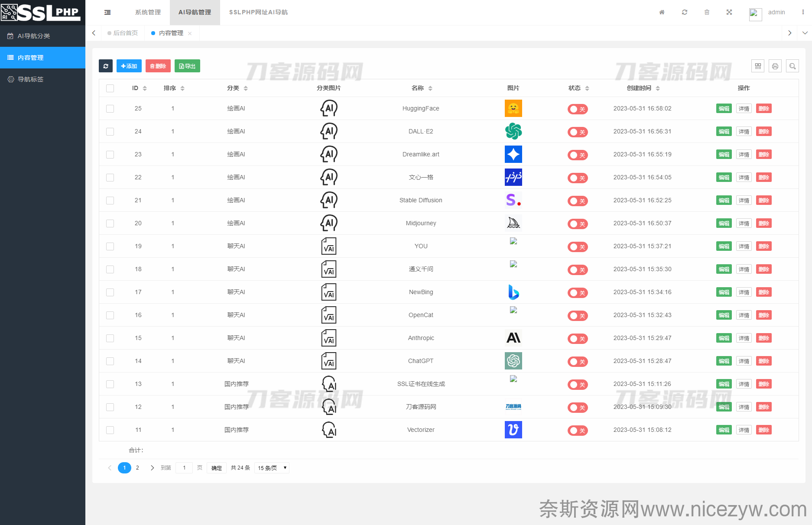Open the 15 条/页 page size dropdown

272,468
